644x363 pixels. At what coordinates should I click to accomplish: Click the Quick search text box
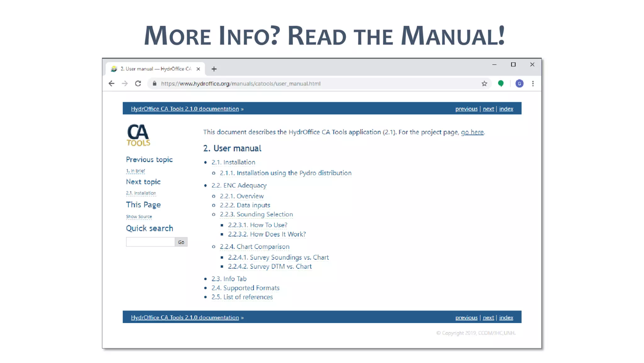pos(150,242)
